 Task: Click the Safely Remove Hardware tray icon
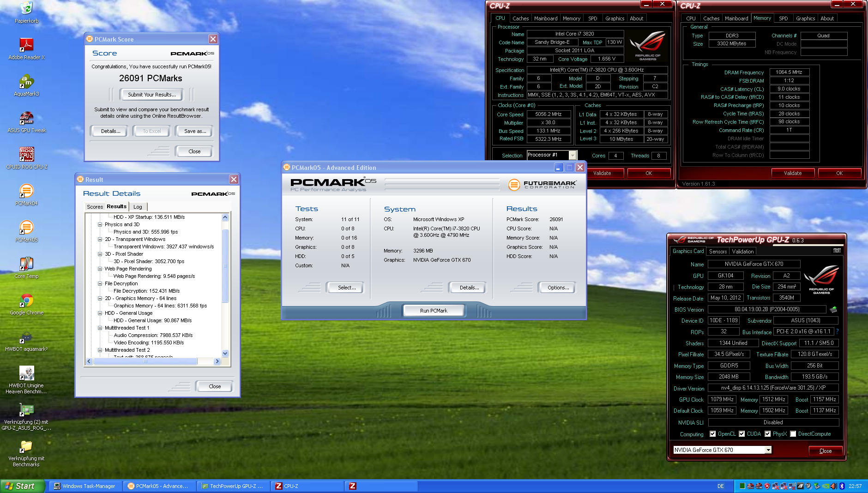tap(817, 486)
